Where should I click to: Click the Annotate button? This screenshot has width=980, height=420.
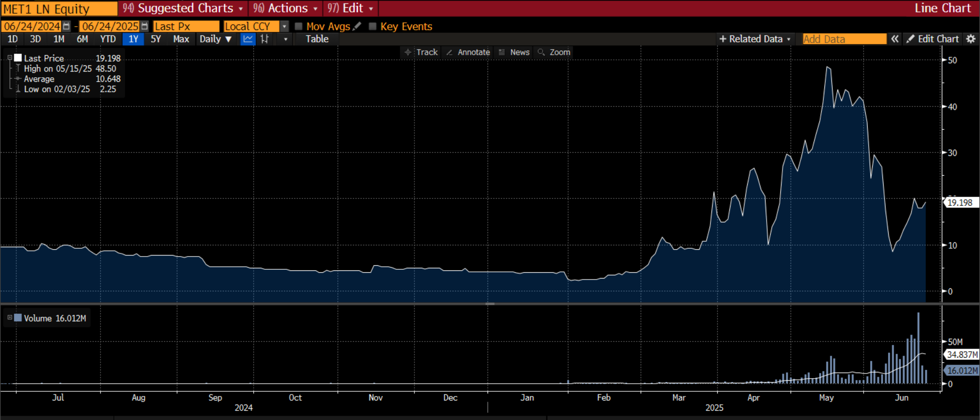468,52
